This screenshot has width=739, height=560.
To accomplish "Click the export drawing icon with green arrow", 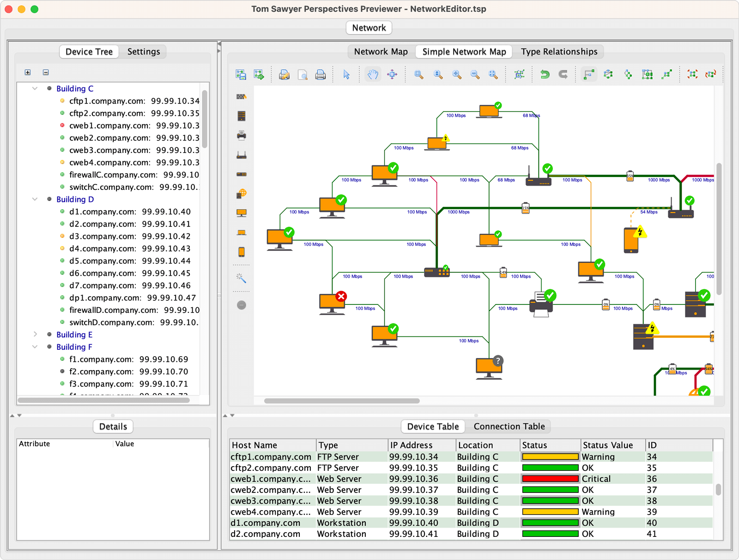I will 259,74.
